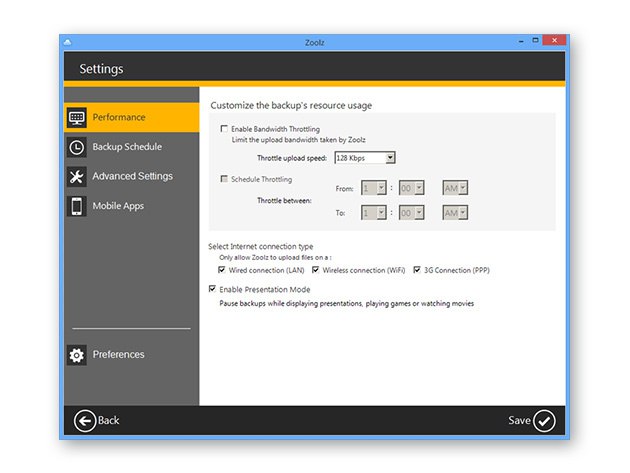
Task: Open the To hour dropdown
Action: 374,213
